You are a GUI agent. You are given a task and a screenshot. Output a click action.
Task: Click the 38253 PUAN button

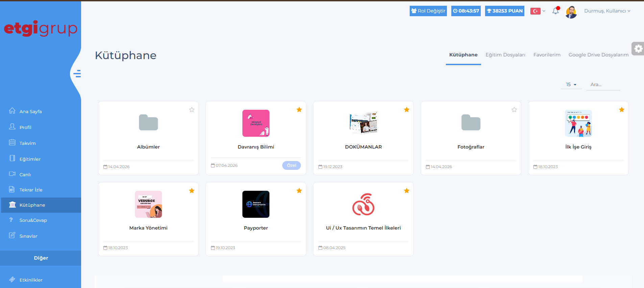click(x=504, y=11)
